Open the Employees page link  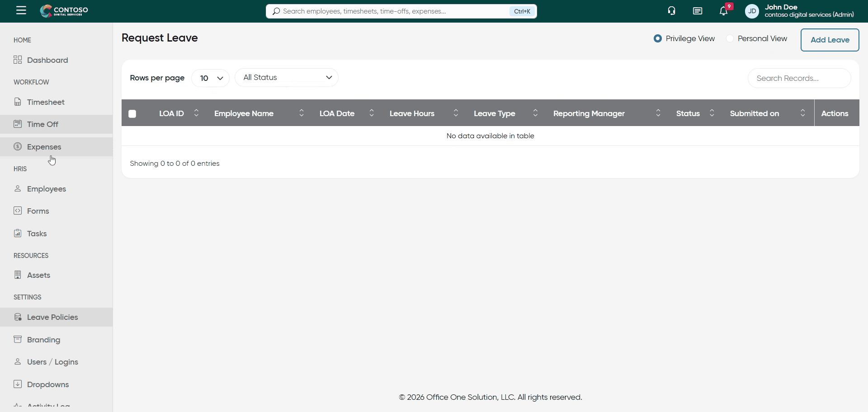click(x=47, y=189)
